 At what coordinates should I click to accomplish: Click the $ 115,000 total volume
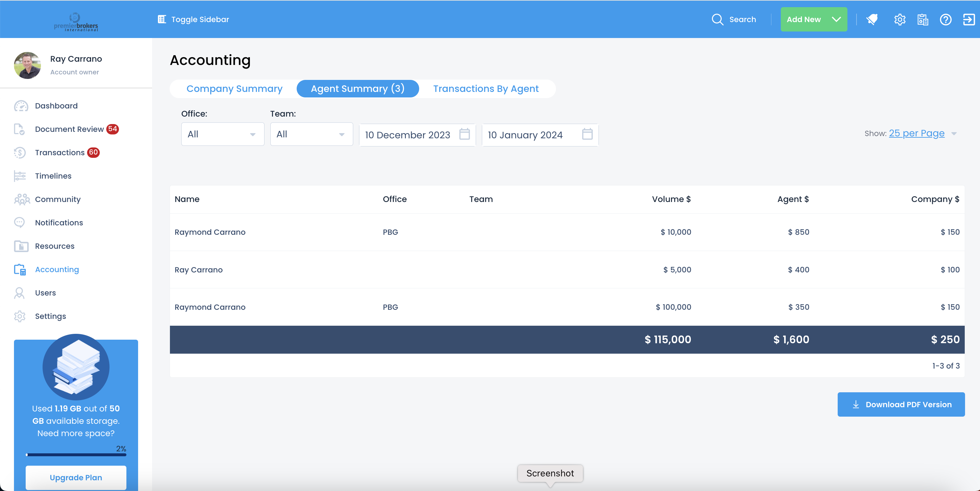[668, 340]
